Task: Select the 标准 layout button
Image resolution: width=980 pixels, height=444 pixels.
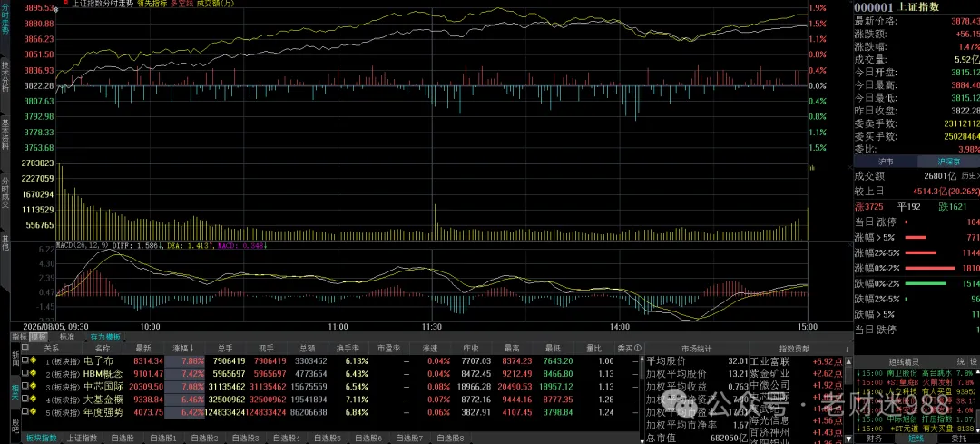Action: (x=66, y=337)
